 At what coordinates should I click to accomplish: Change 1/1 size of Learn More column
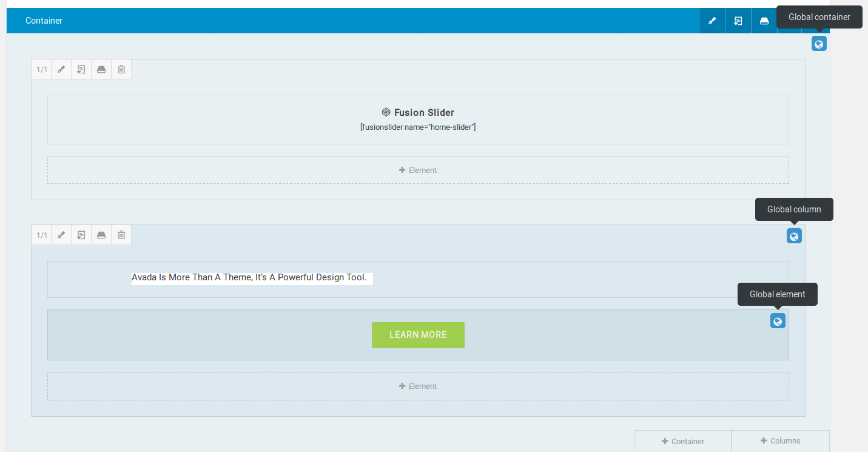click(41, 235)
